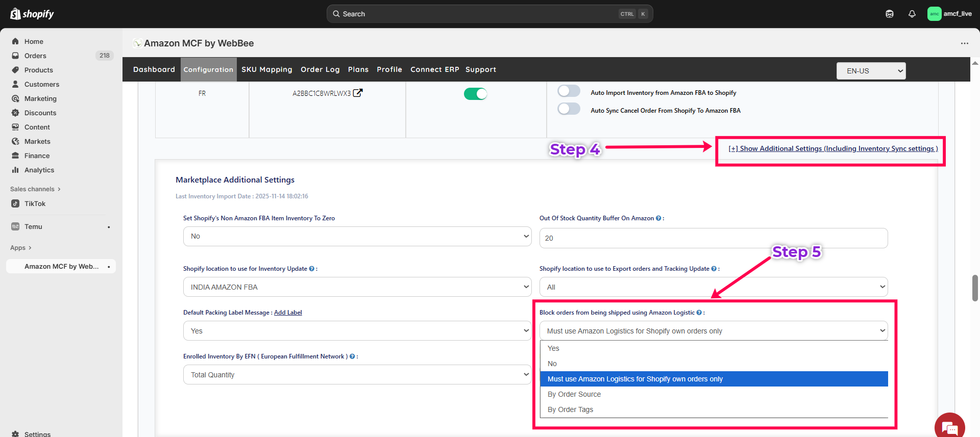Open the live chat bubble icon
Screen dimensions: 980x437
[949, 427]
